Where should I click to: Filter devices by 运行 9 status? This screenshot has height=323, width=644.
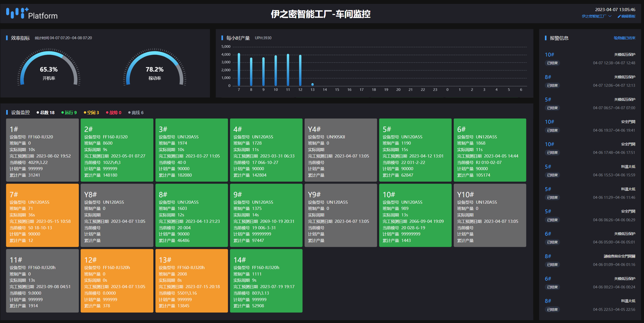click(x=69, y=113)
